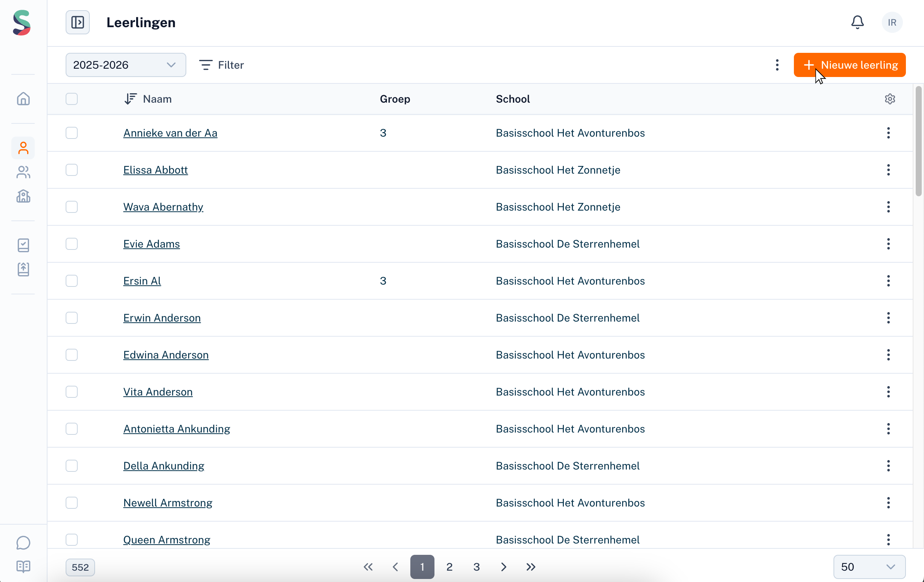Open table column settings gear icon
The width and height of the screenshot is (924, 582).
890,99
